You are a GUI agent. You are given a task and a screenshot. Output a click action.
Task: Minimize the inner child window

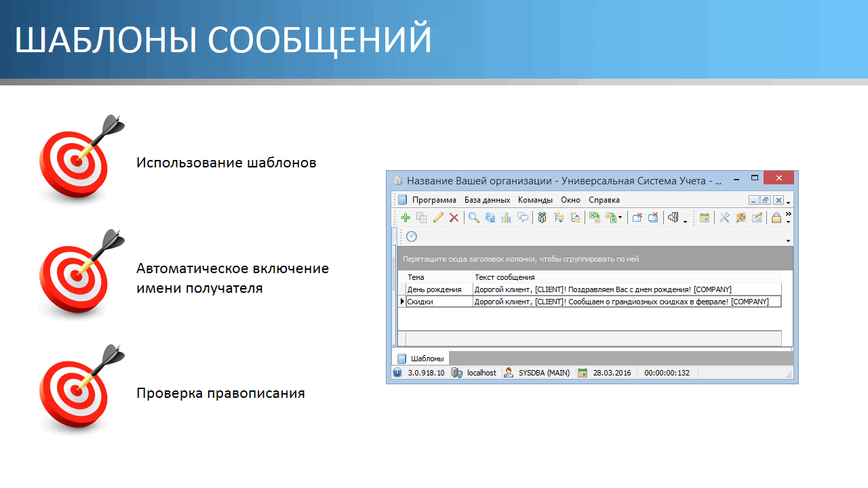(x=754, y=200)
